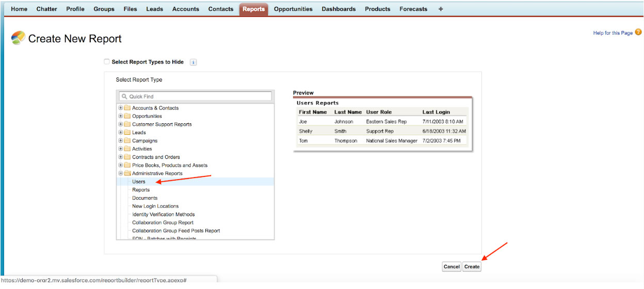The height and width of the screenshot is (289, 644).
Task: Expand the Customer Support Reports folder
Action: (x=121, y=124)
